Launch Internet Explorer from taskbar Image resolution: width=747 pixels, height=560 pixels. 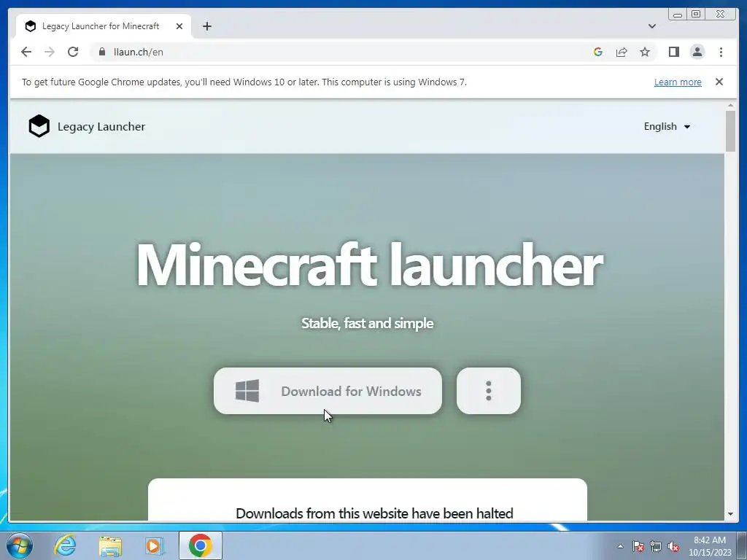(65, 545)
